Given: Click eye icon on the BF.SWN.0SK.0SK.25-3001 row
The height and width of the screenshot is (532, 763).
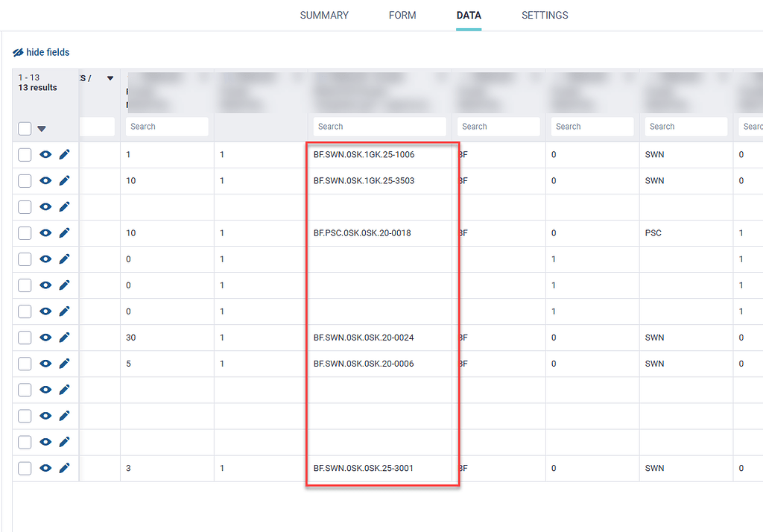Looking at the screenshot, I should click(x=45, y=467).
